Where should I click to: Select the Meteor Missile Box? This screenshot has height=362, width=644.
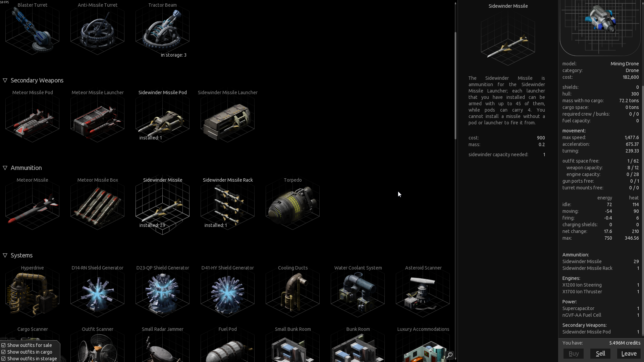pyautogui.click(x=98, y=203)
